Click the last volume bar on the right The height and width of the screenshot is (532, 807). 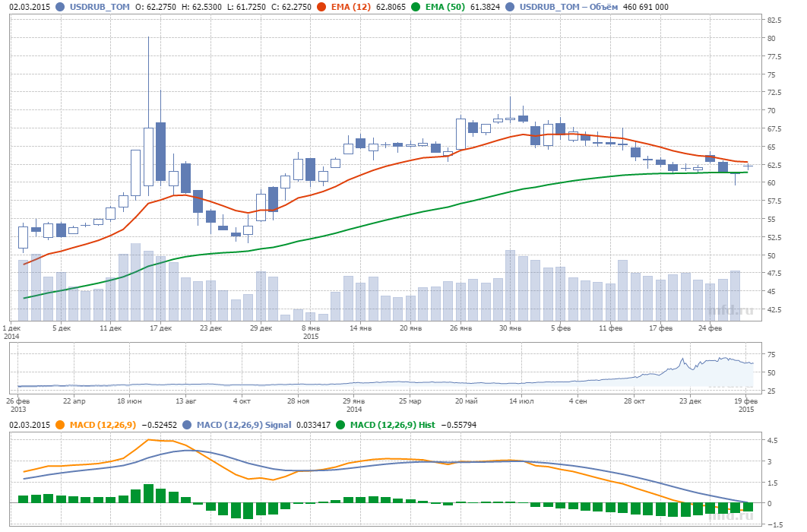[735, 295]
